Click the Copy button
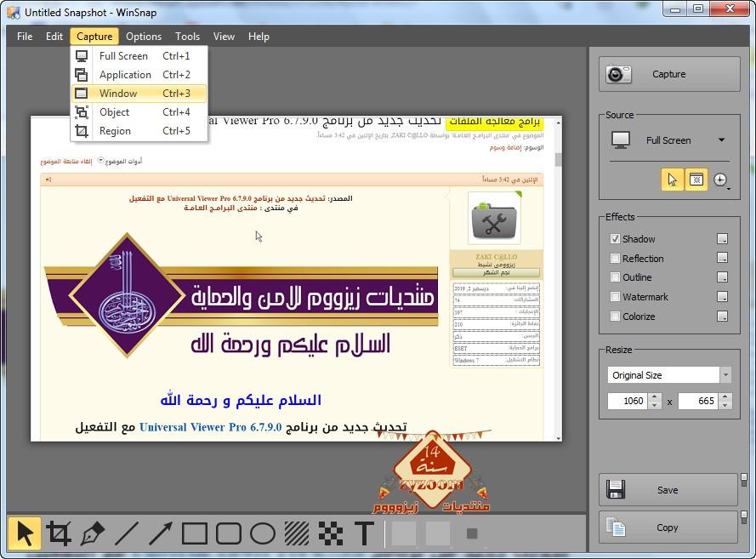This screenshot has height=559, width=756. [x=668, y=528]
